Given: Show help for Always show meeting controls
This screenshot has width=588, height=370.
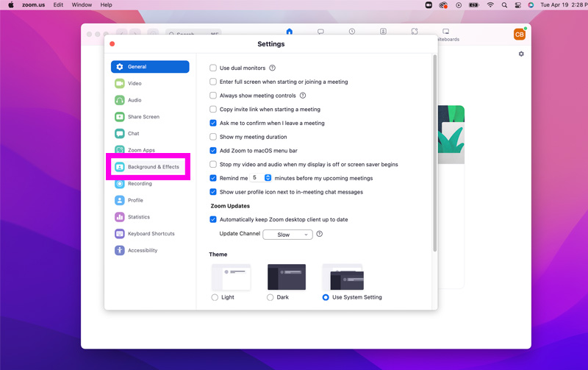Looking at the screenshot, I should (303, 96).
